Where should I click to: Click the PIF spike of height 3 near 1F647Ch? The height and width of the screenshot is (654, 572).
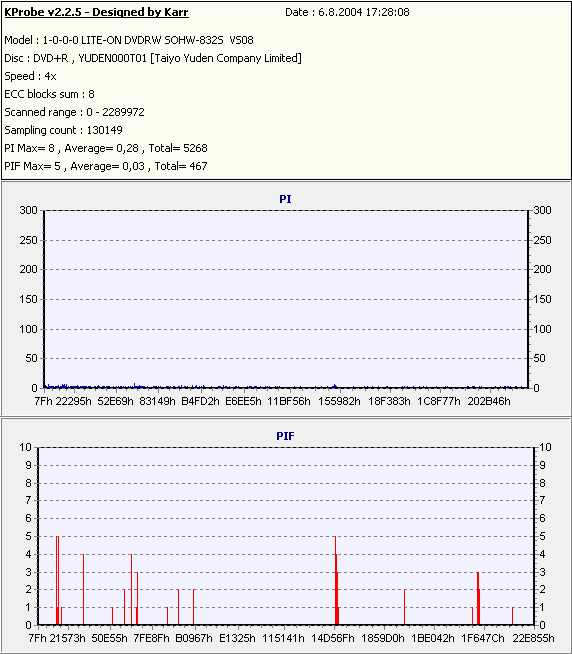[x=478, y=599]
